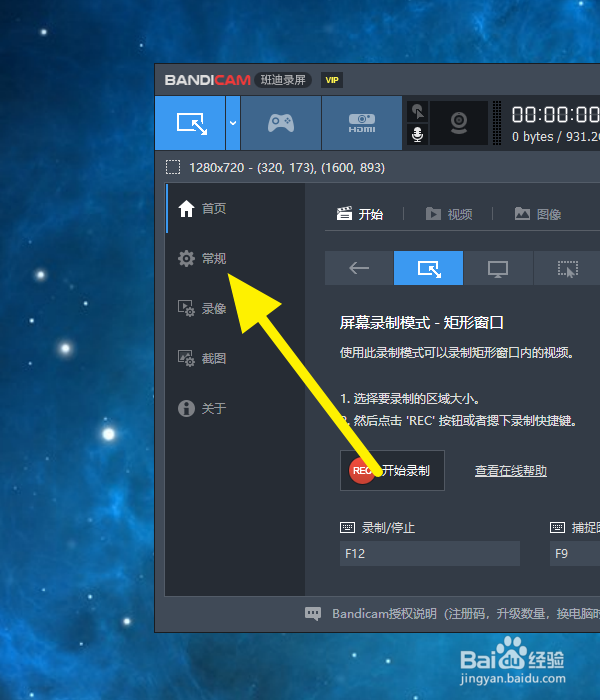This screenshot has height=700, width=600.
Task: Toggle mouse cursor effect icon
Action: (417, 112)
